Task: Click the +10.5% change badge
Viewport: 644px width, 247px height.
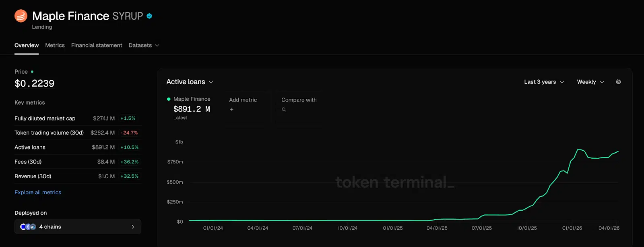Action: tap(130, 147)
